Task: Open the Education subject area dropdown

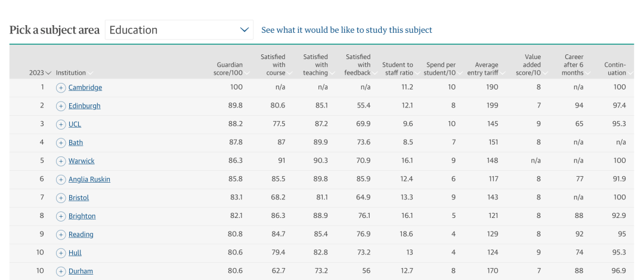Action: point(179,30)
